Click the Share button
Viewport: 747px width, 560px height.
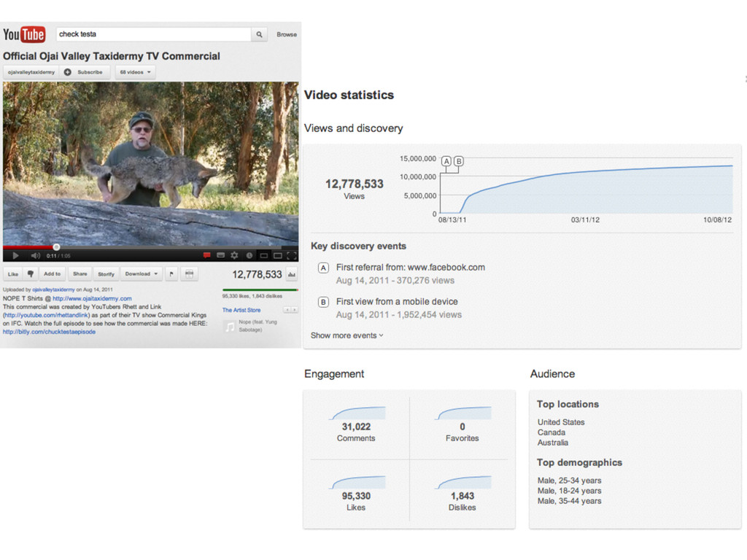coord(80,274)
